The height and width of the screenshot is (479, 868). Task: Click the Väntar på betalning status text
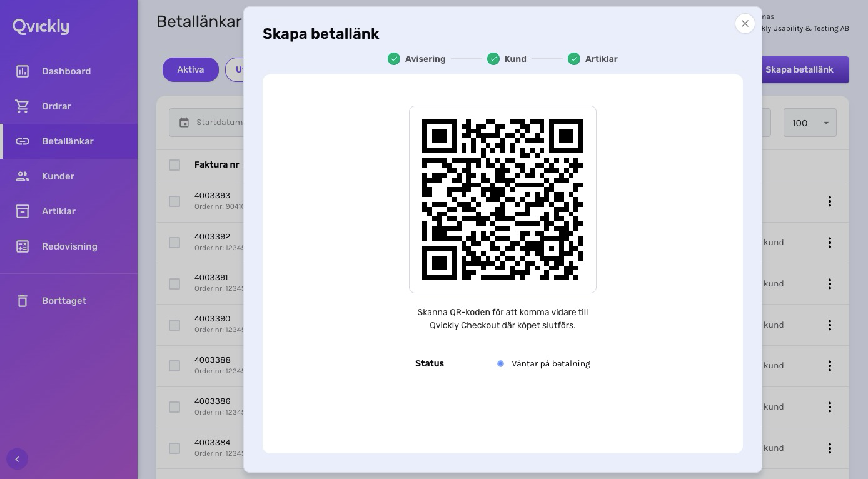pos(551,363)
